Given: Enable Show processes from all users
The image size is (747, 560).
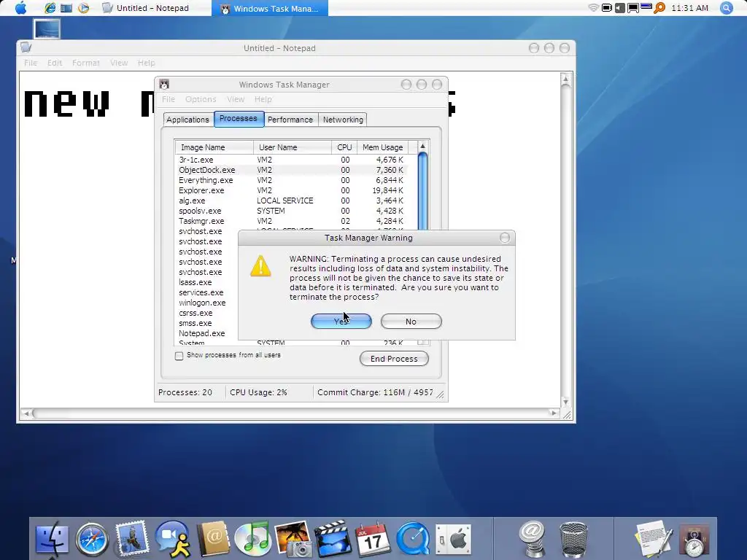Looking at the screenshot, I should (x=179, y=356).
